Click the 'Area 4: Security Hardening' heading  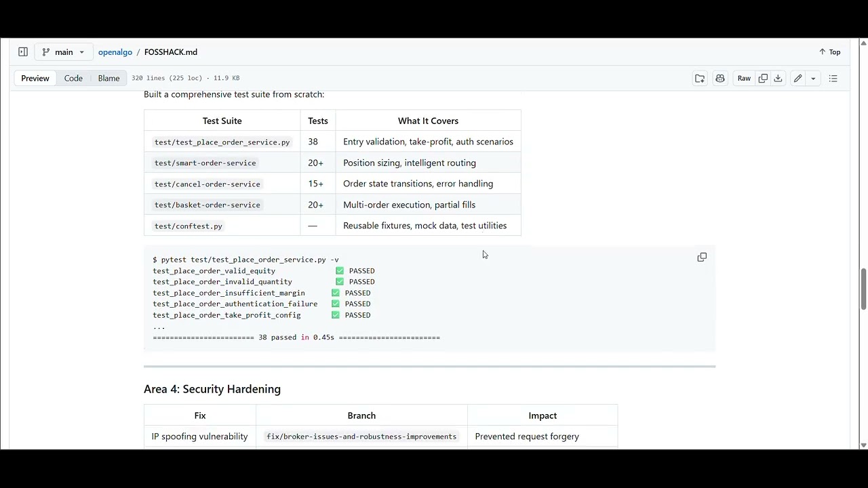pos(212,389)
